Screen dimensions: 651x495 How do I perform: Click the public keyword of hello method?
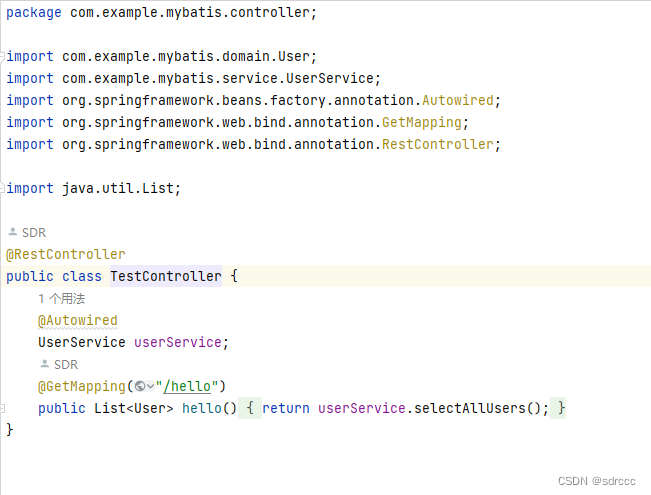pos(62,408)
